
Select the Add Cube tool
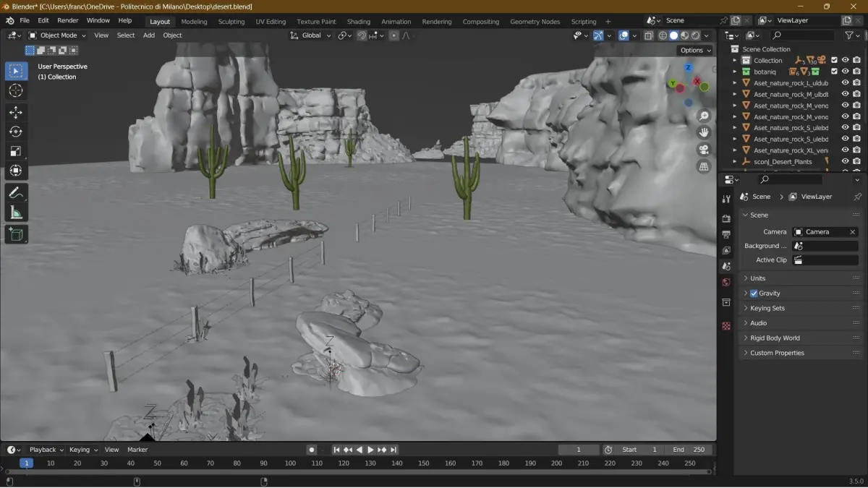click(16, 234)
